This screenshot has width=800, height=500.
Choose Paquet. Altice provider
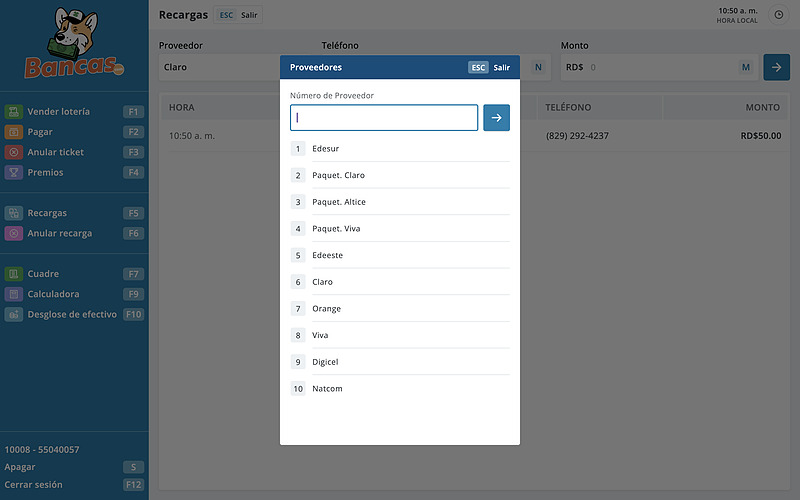click(339, 202)
